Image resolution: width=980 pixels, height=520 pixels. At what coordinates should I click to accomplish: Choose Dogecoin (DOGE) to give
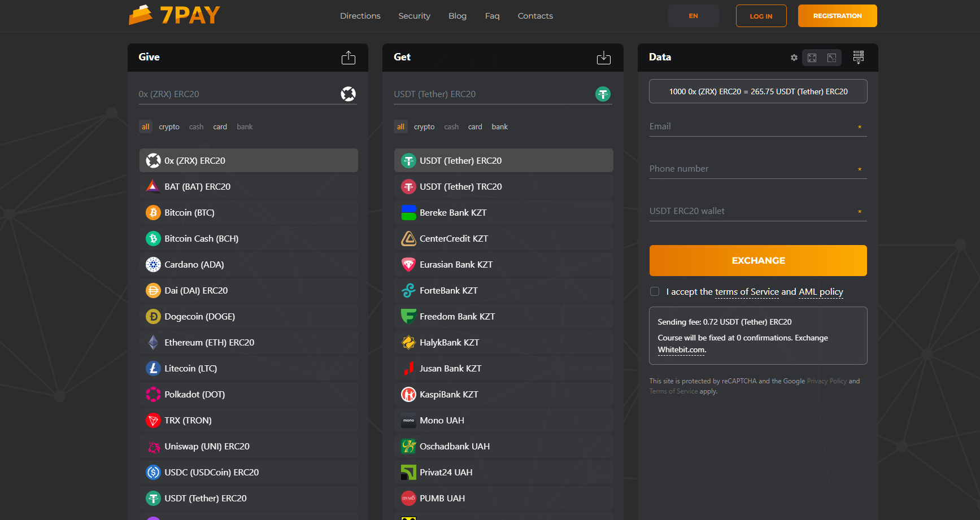point(249,316)
